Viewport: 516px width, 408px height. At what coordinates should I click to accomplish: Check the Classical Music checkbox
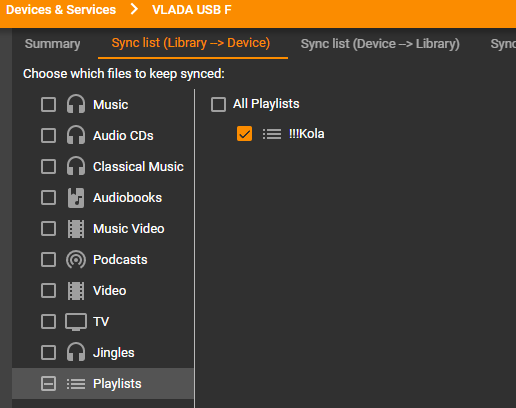[x=48, y=166]
